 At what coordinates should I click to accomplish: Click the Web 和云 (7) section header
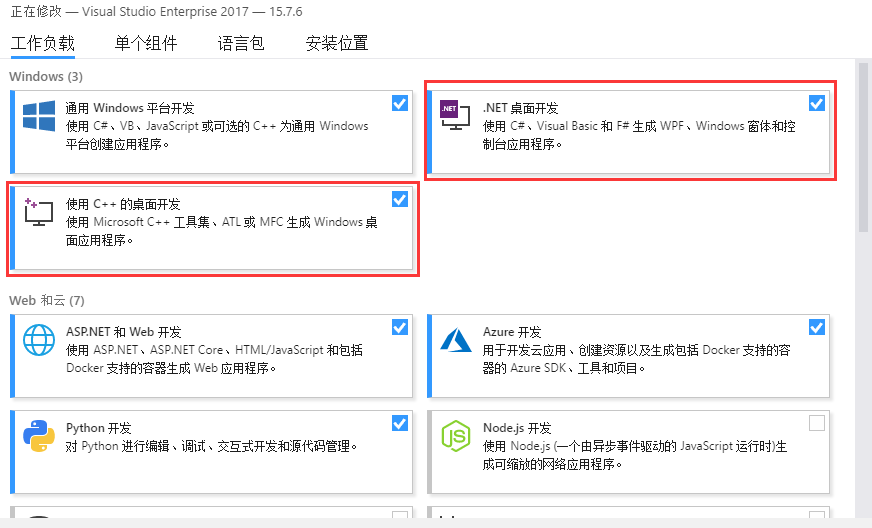pos(47,300)
